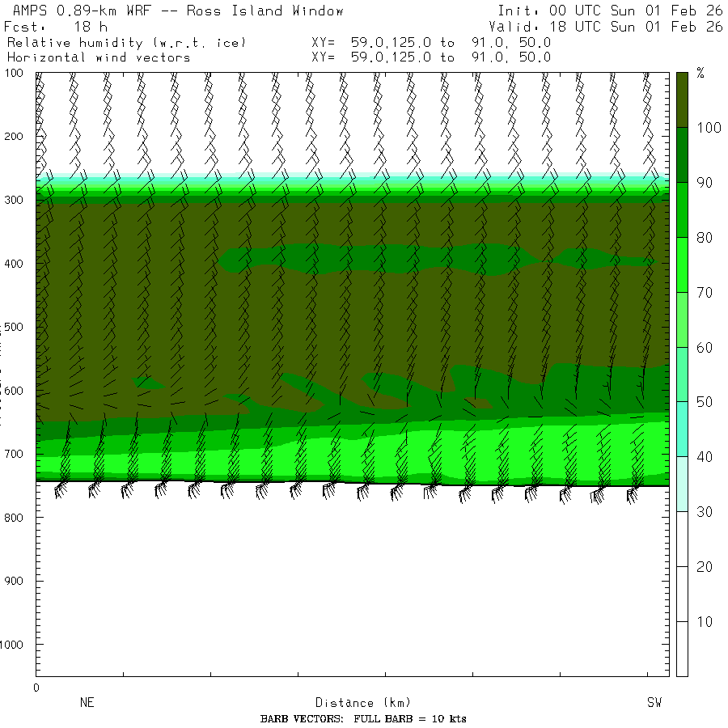Click the '%' unit label above colorbar
This screenshot has width=728, height=728.
(x=700, y=73)
